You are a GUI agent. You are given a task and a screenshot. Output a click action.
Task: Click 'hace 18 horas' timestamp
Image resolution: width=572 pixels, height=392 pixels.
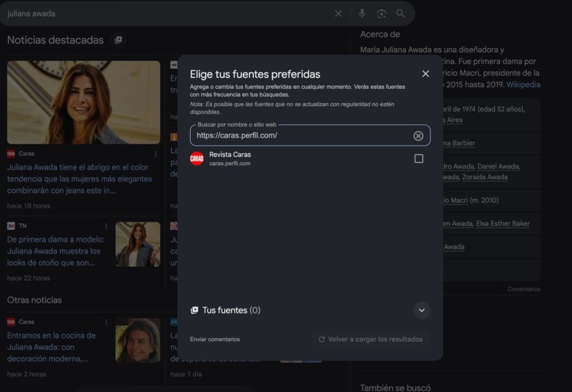coord(29,206)
